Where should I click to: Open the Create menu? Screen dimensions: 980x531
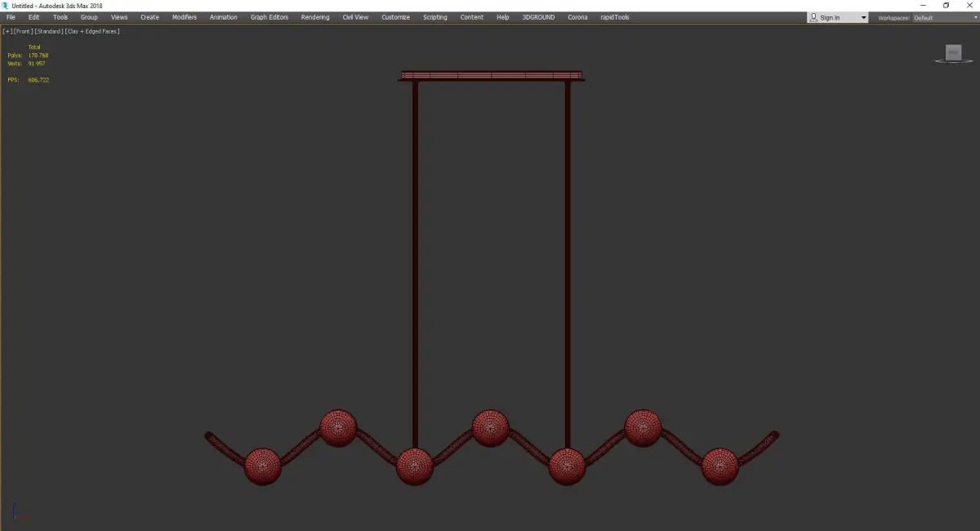click(x=149, y=17)
